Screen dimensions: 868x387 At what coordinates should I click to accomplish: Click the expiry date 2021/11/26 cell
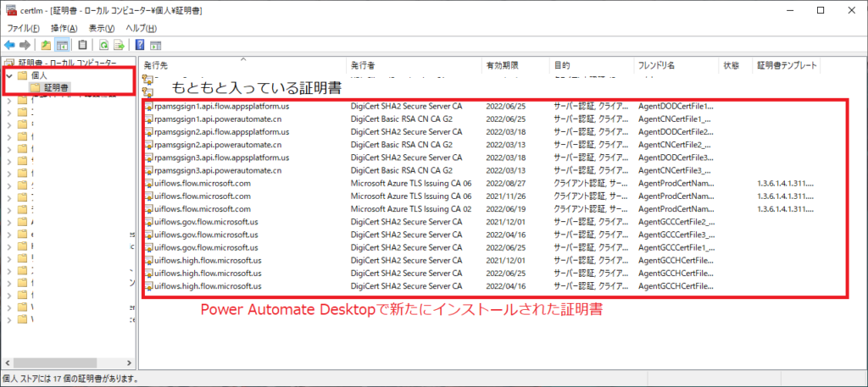(505, 196)
